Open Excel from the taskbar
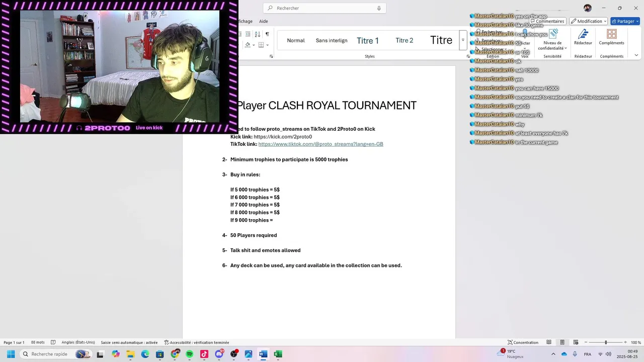This screenshot has height=362, width=644. pyautogui.click(x=278, y=354)
